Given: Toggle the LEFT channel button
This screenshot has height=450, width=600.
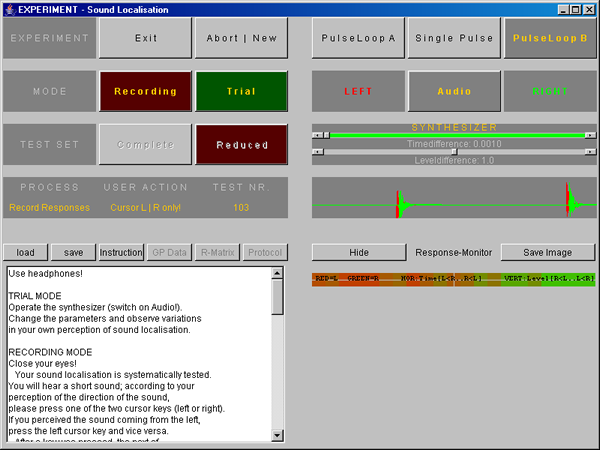Looking at the screenshot, I should (x=357, y=91).
